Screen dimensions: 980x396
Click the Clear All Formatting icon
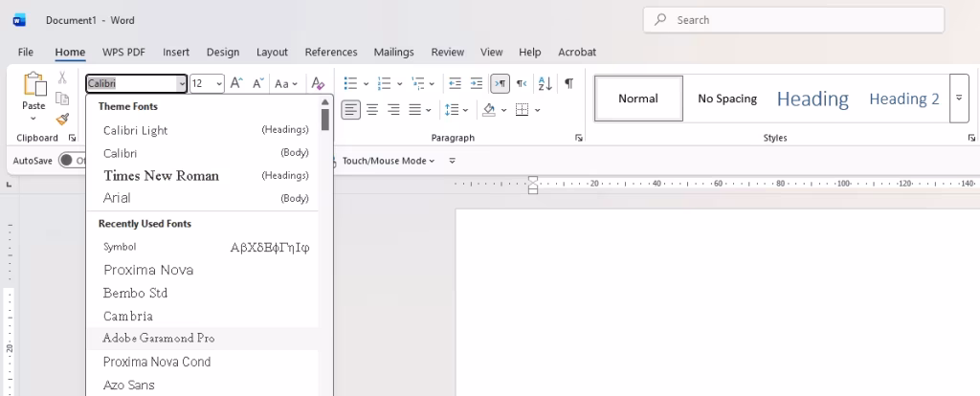click(x=318, y=83)
